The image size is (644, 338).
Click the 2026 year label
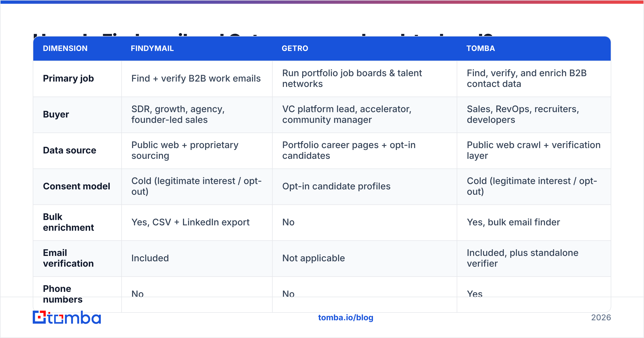(601, 318)
